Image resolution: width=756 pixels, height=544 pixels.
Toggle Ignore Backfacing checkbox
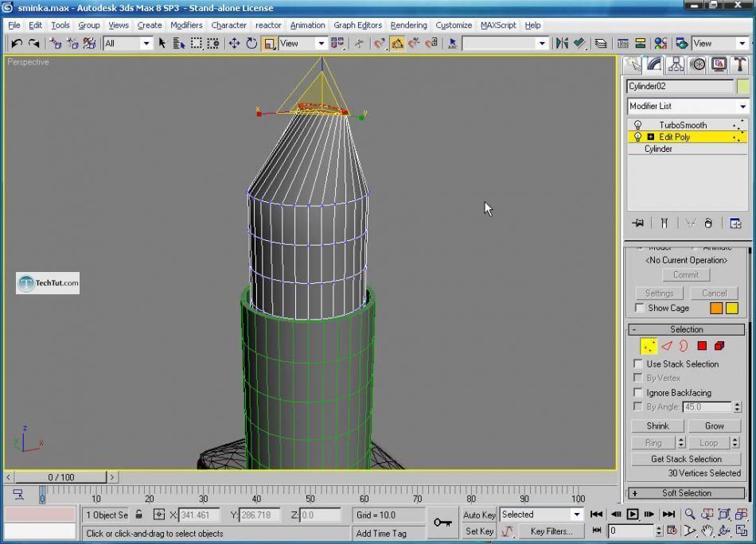click(x=638, y=393)
